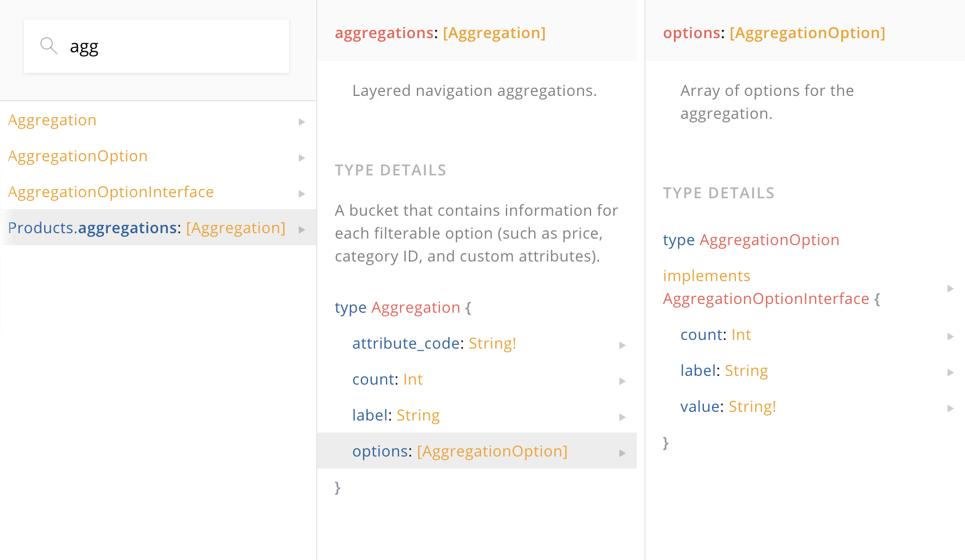Screen dimensions: 965x560
Task: Click the search field containing 'agg'
Action: 174,47
